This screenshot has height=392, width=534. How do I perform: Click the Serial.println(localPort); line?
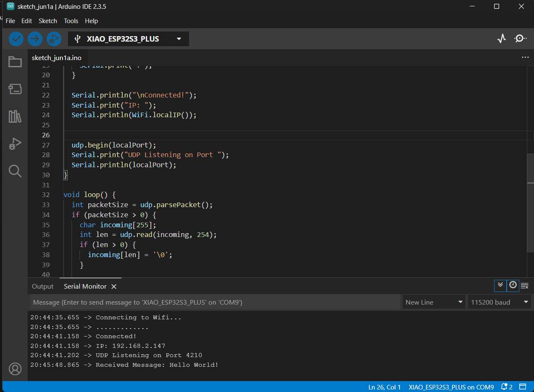point(124,165)
